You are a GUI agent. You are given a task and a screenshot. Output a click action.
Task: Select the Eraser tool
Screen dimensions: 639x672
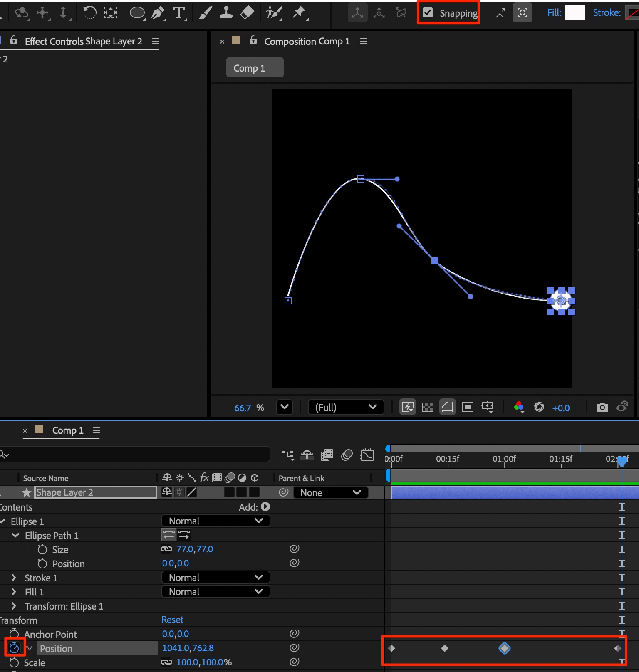247,13
